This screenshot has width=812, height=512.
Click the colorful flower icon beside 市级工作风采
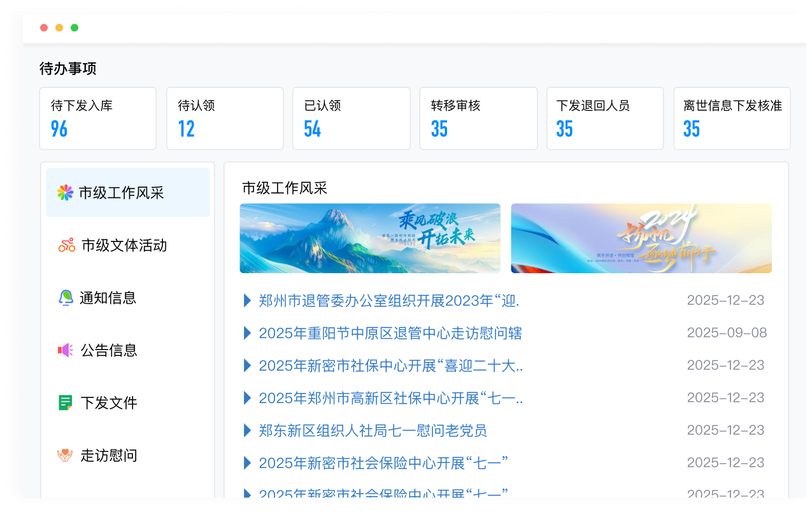pyautogui.click(x=65, y=192)
